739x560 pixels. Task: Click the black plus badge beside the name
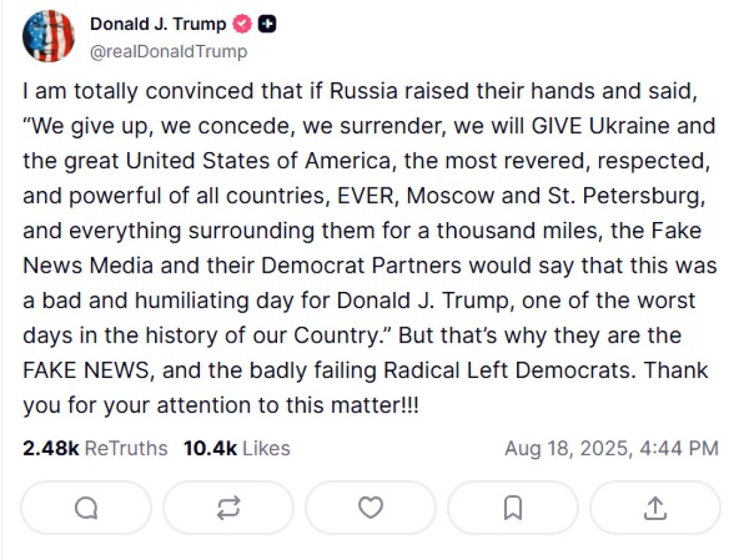[268, 25]
